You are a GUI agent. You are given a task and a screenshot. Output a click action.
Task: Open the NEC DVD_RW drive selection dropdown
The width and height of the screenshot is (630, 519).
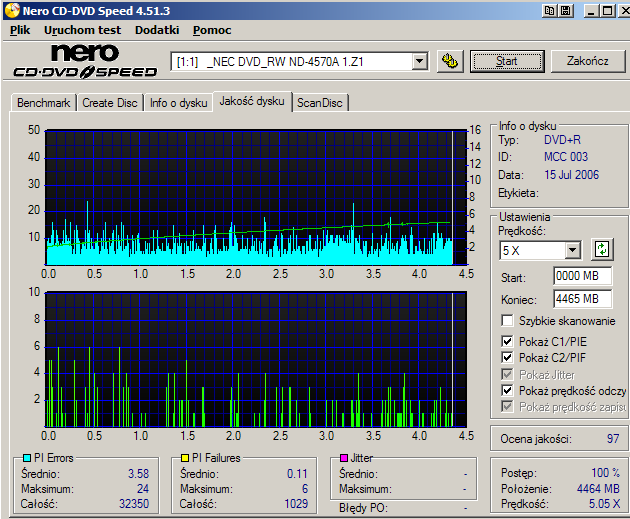[x=419, y=61]
